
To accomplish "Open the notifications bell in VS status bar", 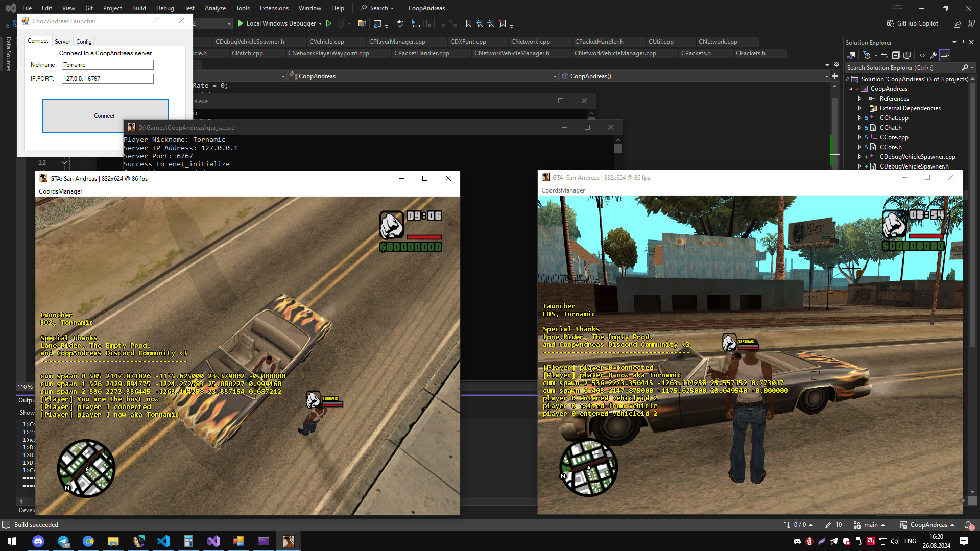I will click(x=969, y=525).
